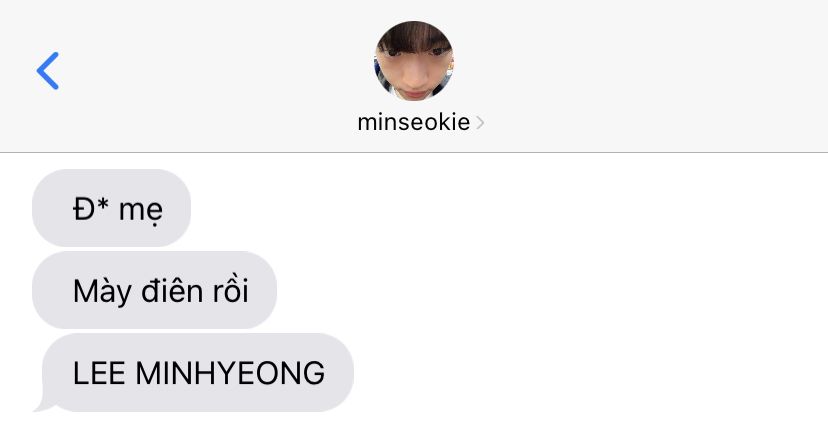Click the "Đ*" text in first message

pos(91,209)
